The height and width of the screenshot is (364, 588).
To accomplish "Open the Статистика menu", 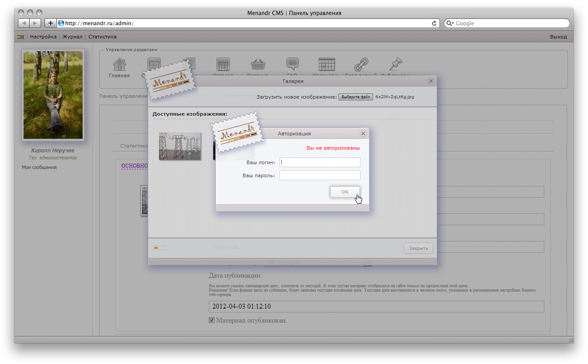I will point(102,37).
